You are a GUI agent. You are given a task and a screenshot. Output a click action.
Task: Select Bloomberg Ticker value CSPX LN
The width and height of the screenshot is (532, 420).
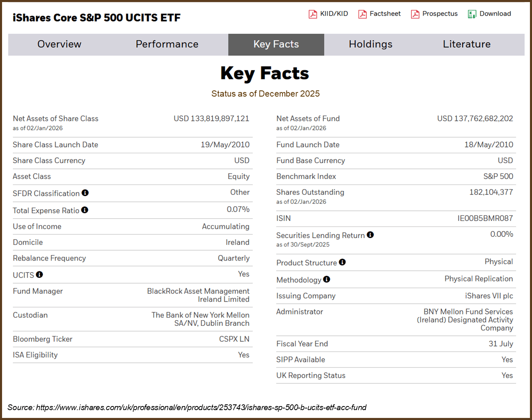coord(234,339)
